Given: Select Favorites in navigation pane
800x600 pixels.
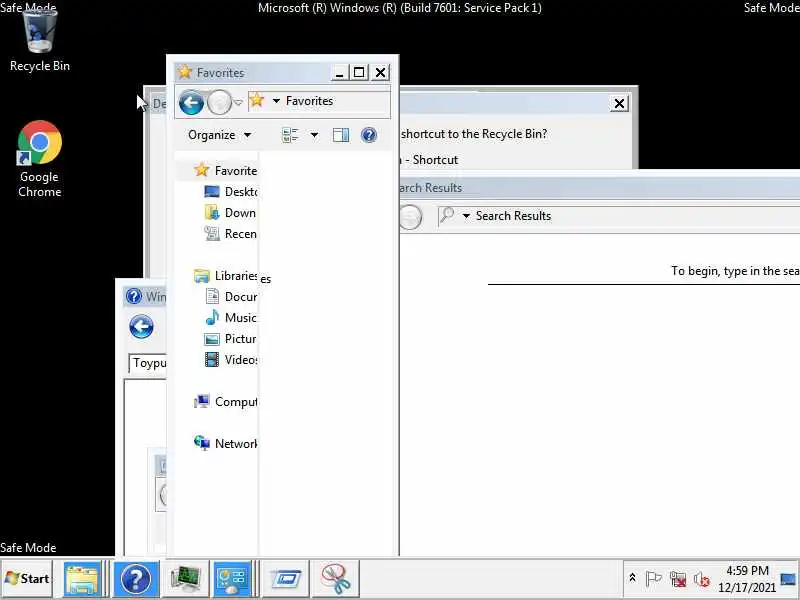Looking at the screenshot, I should 224,170.
